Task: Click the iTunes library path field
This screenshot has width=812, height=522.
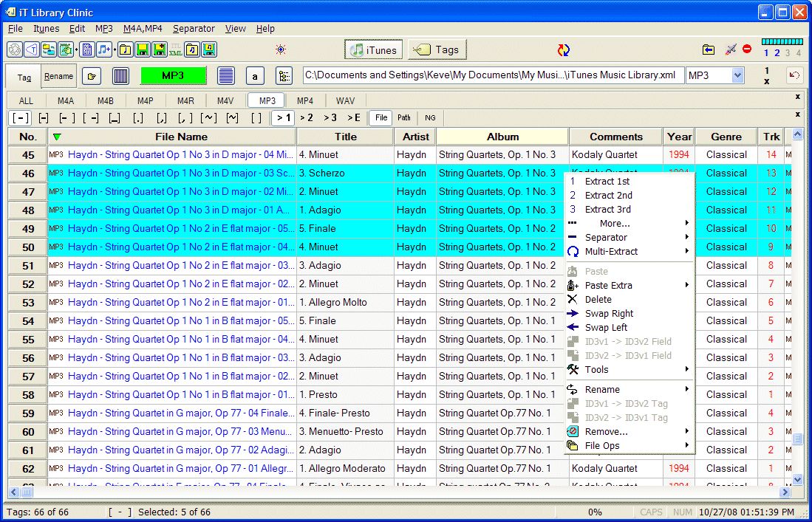Action: coord(493,75)
